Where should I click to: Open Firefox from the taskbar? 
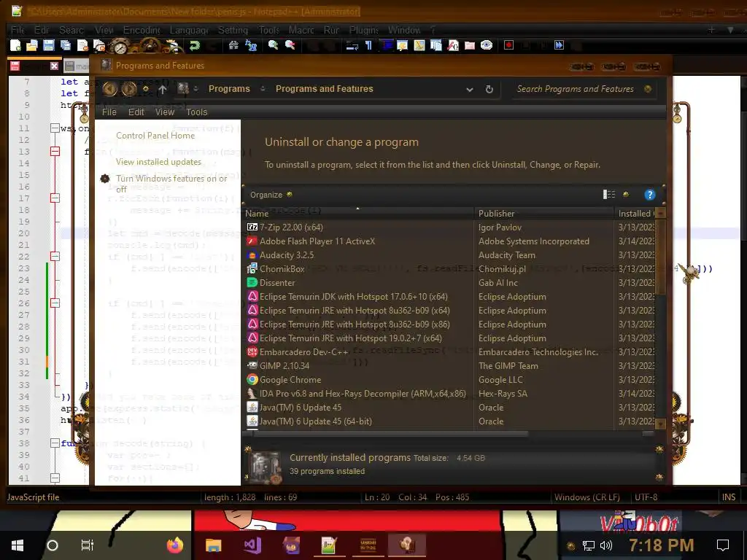[x=175, y=545]
